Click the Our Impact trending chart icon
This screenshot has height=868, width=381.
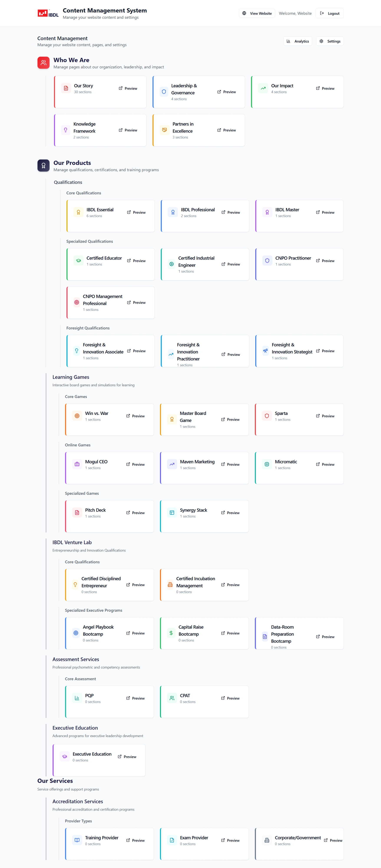tap(263, 88)
